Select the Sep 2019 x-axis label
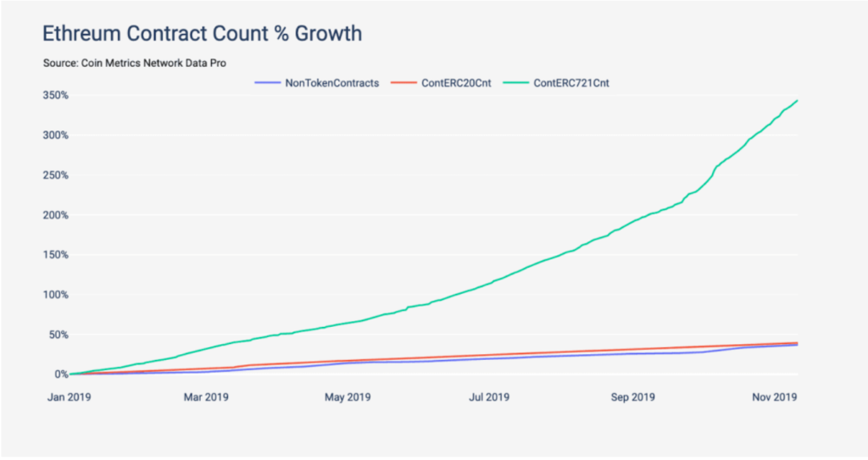The width and height of the screenshot is (868, 460). pyautogui.click(x=632, y=396)
